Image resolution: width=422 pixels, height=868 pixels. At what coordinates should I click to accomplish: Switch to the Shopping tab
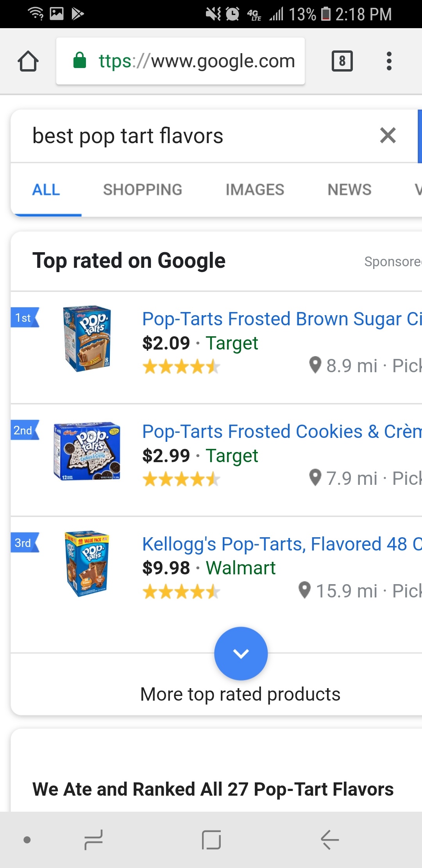tap(143, 190)
